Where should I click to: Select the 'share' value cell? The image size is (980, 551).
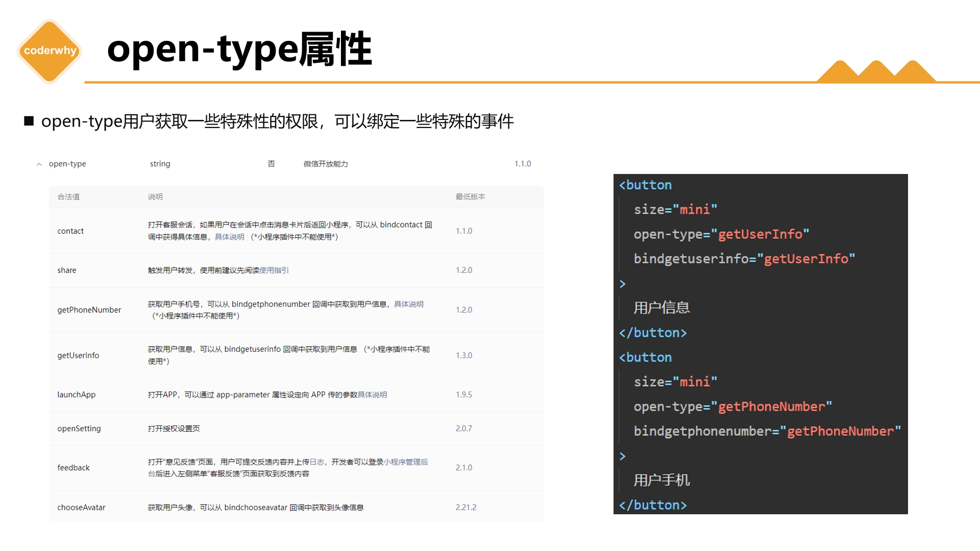tap(67, 270)
